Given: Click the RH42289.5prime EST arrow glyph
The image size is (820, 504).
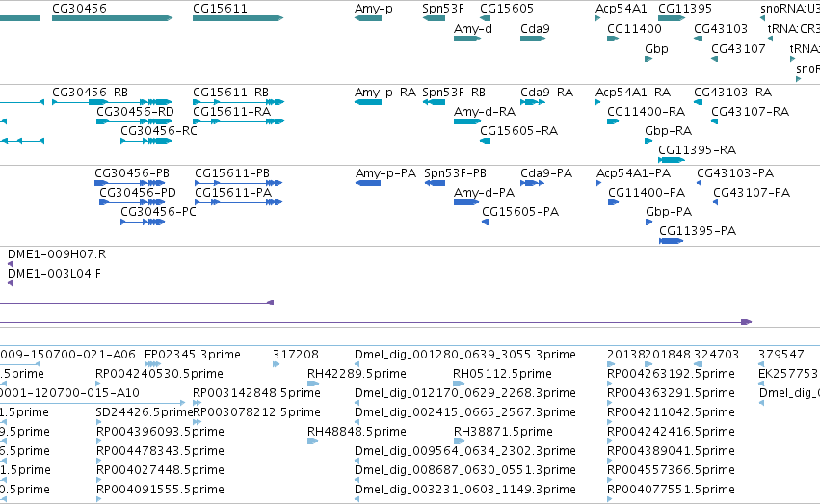Looking at the screenshot, I should tap(313, 384).
